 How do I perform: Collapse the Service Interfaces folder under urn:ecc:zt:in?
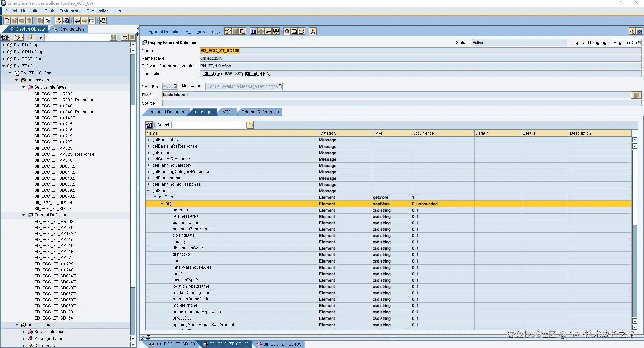coord(23,87)
